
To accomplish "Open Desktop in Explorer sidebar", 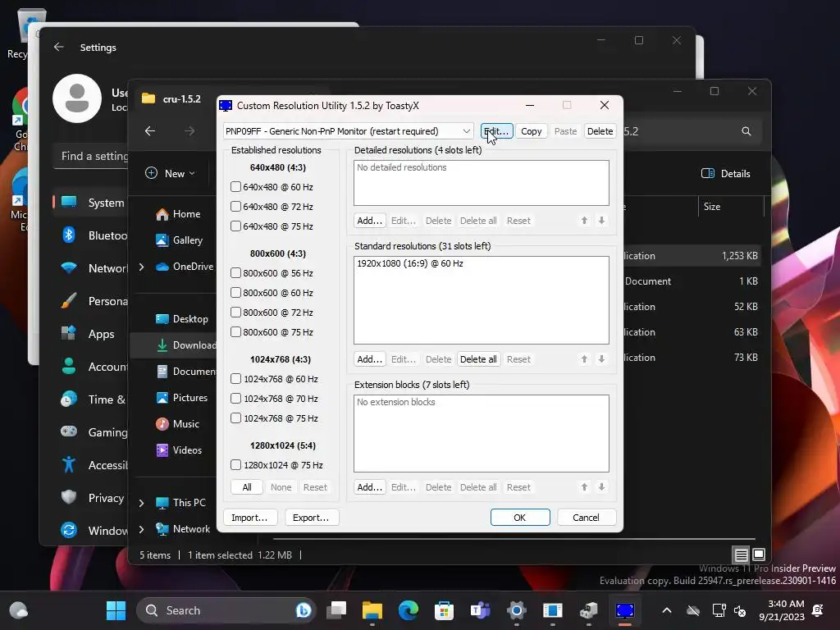I will coord(182,319).
